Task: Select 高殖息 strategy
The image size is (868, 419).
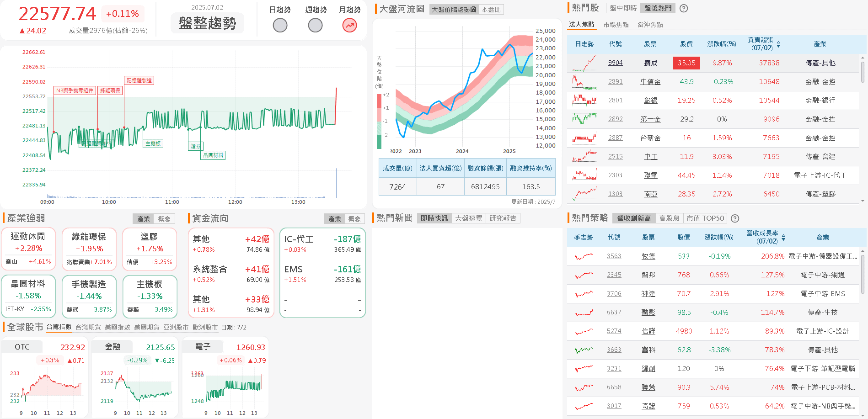Action: point(669,218)
